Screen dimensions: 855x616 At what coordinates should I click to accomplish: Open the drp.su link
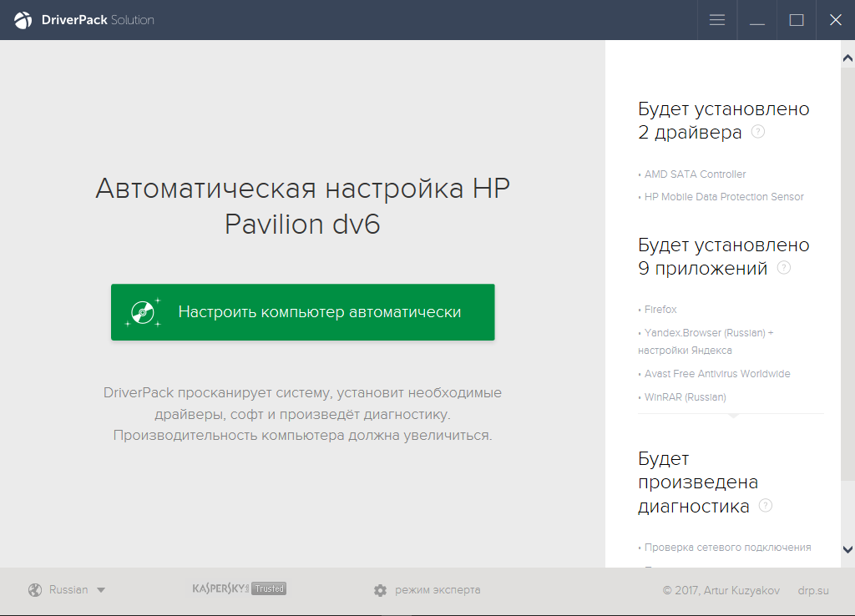pos(813,590)
